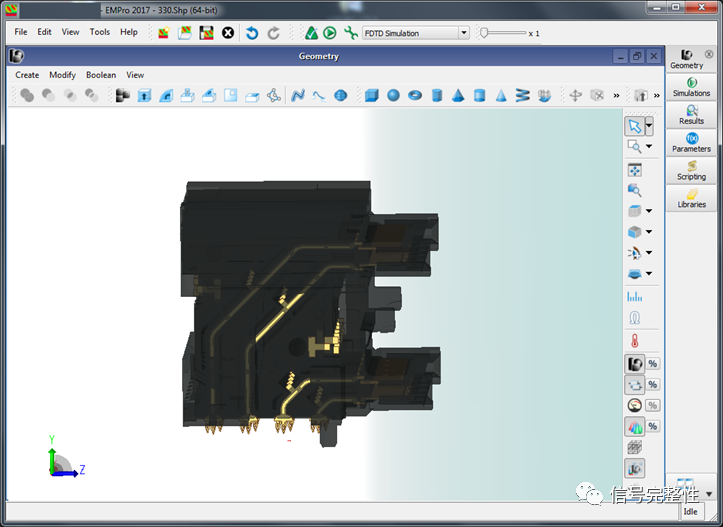
Task: Open the blue cube orientation dropdown
Action: click(649, 231)
